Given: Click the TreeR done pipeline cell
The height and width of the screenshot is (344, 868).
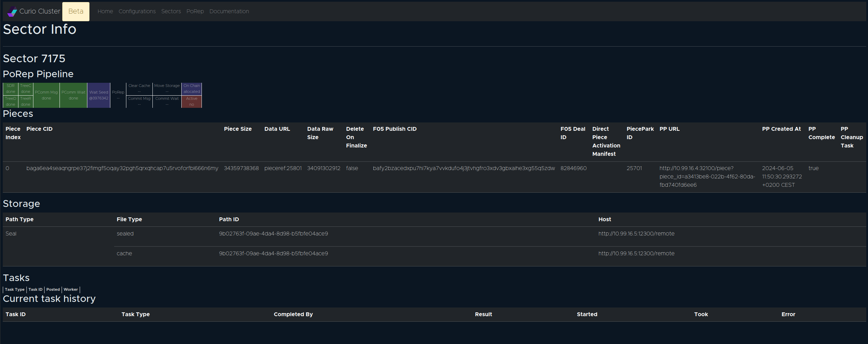Looking at the screenshot, I should click(x=25, y=102).
